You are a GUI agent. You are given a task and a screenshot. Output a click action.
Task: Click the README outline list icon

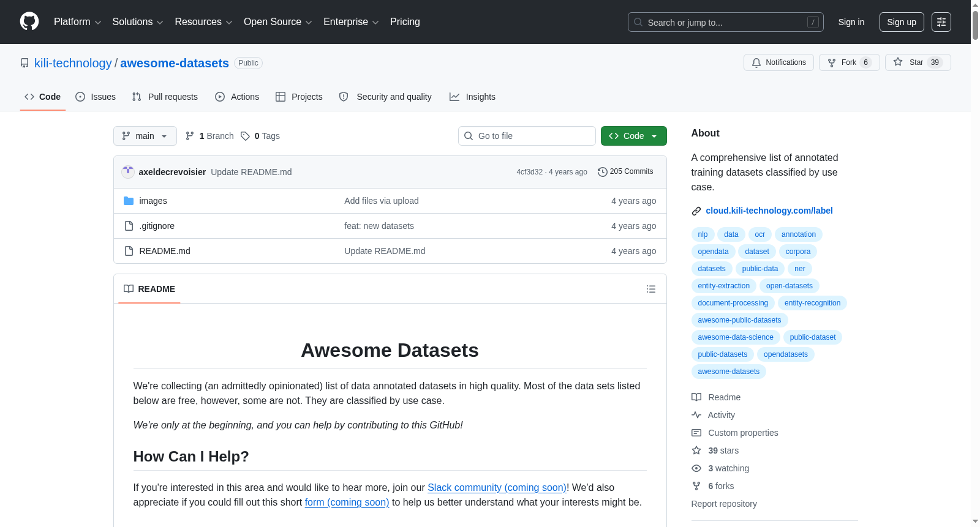click(651, 289)
